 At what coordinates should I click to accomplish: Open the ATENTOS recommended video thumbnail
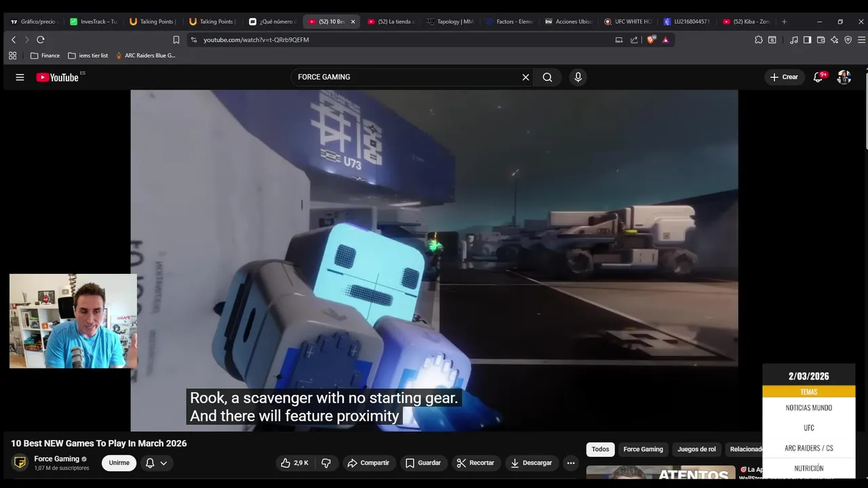[660, 473]
